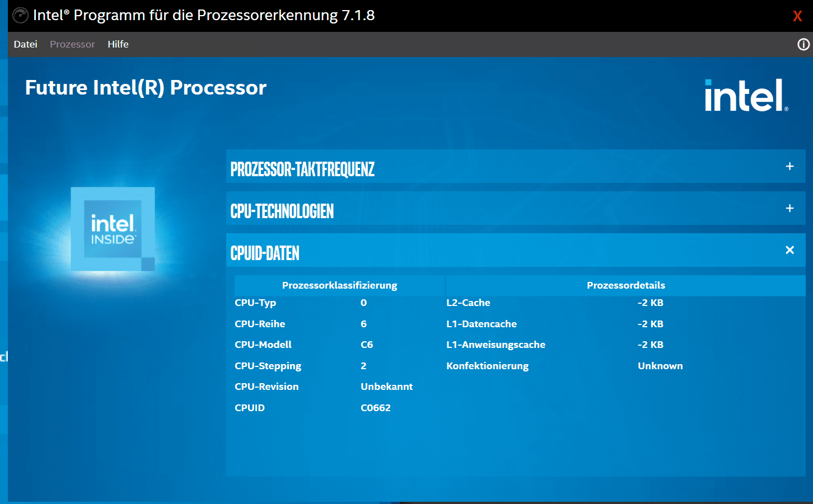Click the CPU-TECHNOLOGIEN header

(x=516, y=208)
